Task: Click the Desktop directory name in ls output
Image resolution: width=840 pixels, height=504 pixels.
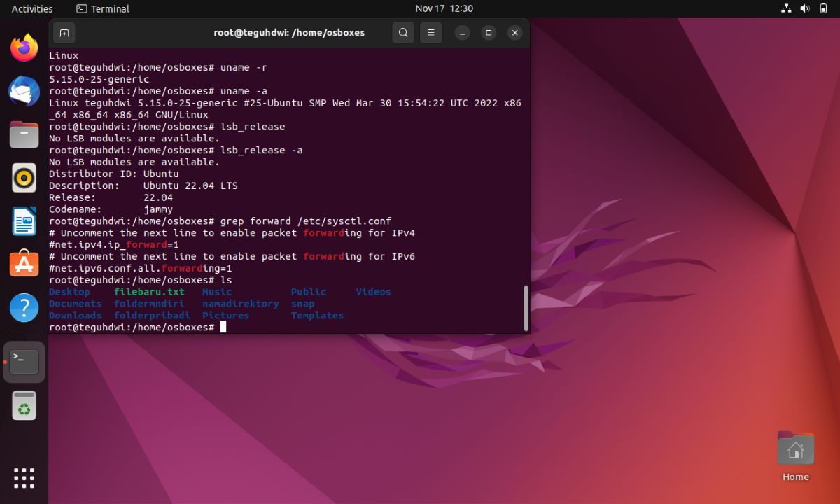Action: (69, 292)
